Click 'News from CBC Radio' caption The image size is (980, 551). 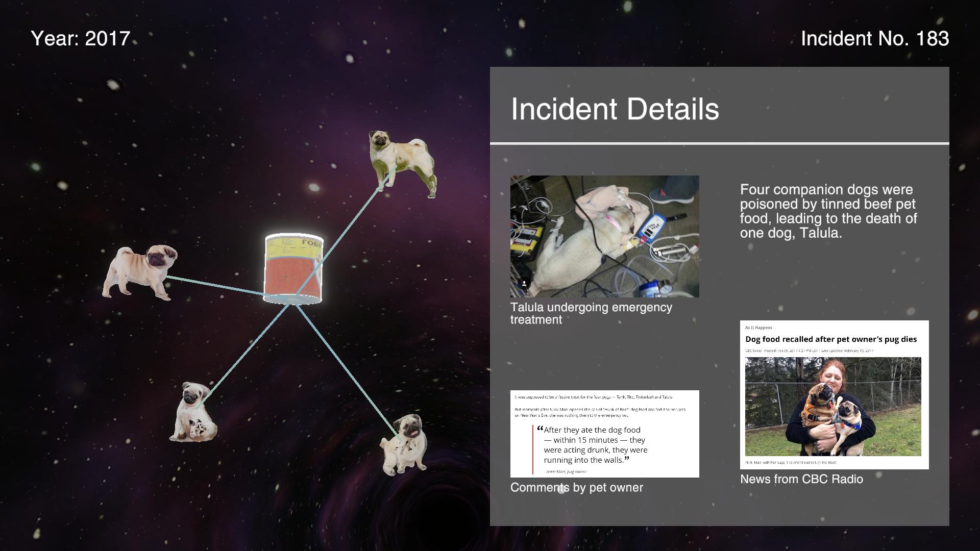coord(801,479)
